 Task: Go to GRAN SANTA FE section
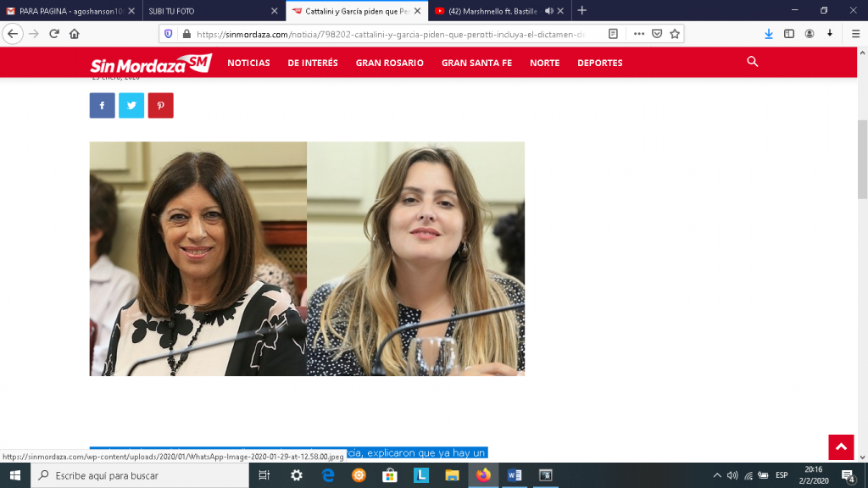pos(476,63)
